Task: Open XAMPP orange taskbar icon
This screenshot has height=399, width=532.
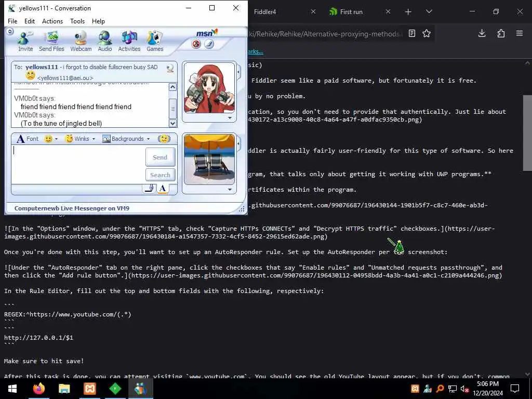Action: pyautogui.click(x=90, y=389)
